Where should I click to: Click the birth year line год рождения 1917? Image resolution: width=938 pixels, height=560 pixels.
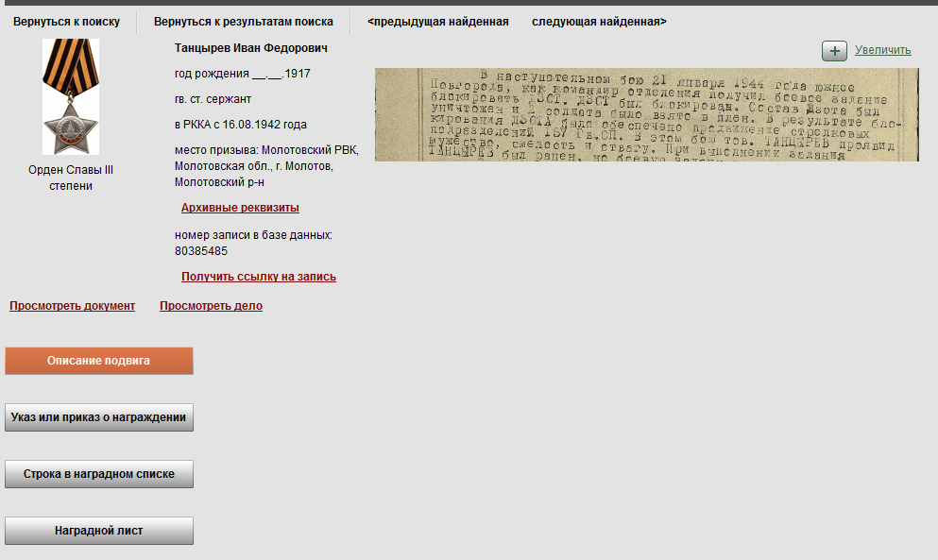(242, 74)
